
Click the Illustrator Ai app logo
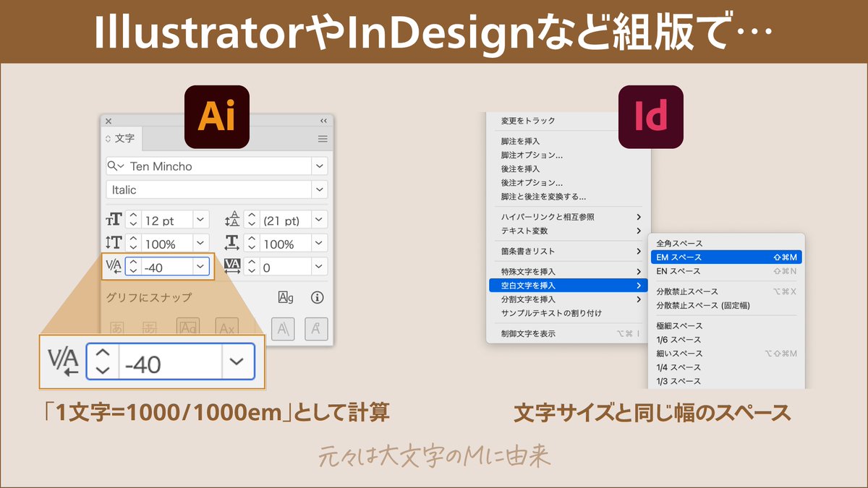217,117
